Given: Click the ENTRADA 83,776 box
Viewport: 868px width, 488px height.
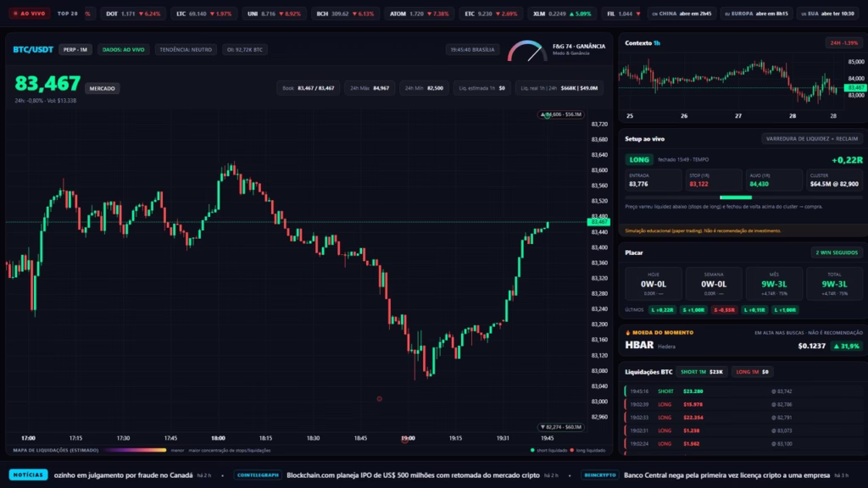Looking at the screenshot, I should pos(654,180).
